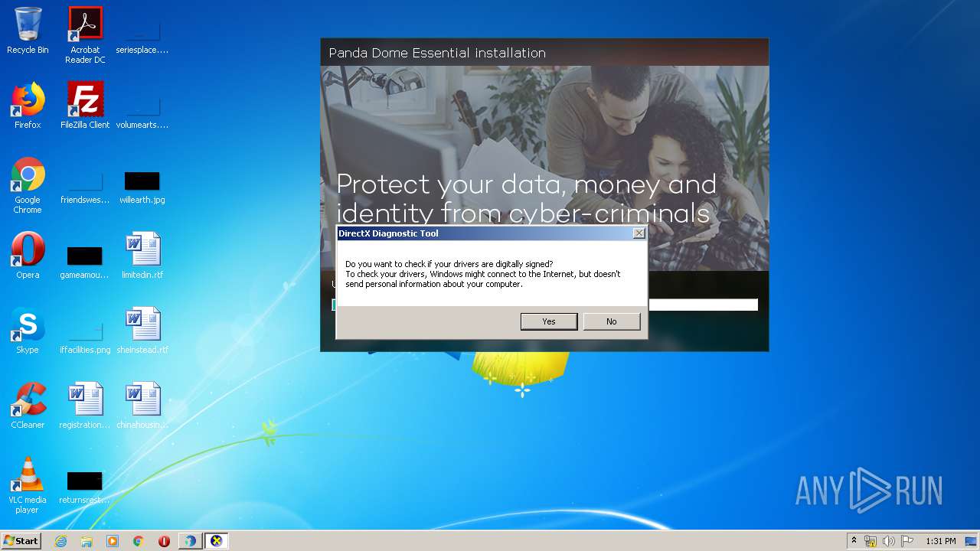Select the returnsrest desktop file
The width and height of the screenshot is (980, 551).
coord(85,487)
